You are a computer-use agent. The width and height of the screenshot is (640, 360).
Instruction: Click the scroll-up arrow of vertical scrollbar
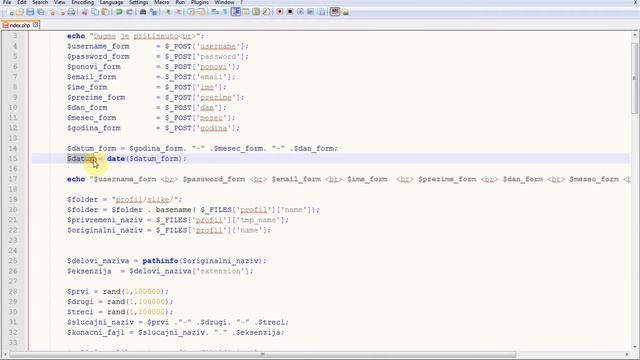634,35
